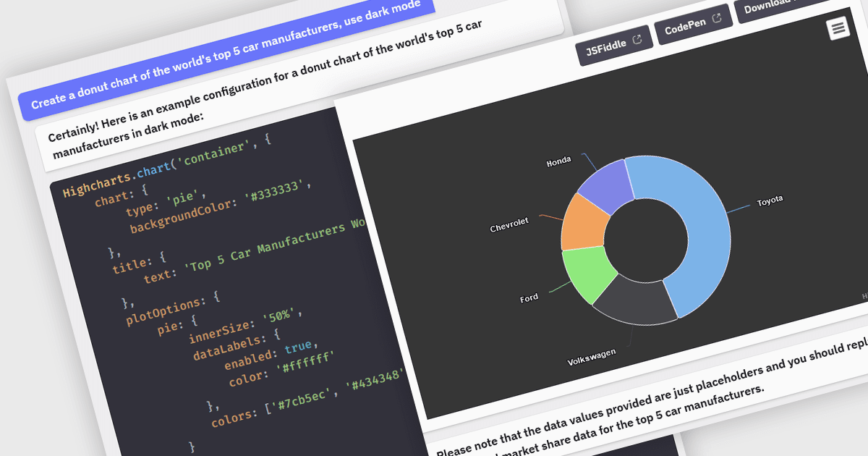The image size is (868, 456).
Task: Select the green Ford slice
Action: (x=587, y=274)
